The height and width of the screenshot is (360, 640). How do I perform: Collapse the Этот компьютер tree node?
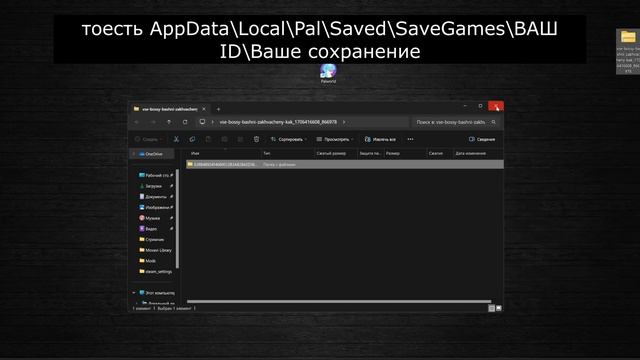pos(134,293)
